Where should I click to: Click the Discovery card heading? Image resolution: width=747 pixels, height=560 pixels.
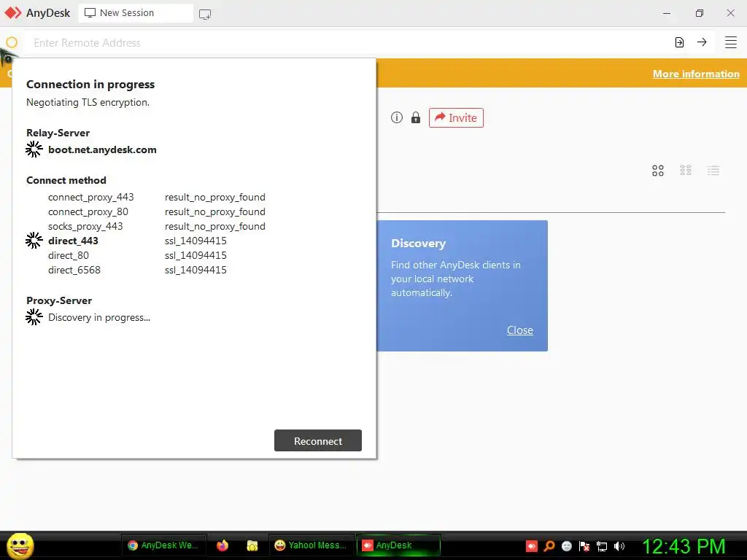pos(418,244)
